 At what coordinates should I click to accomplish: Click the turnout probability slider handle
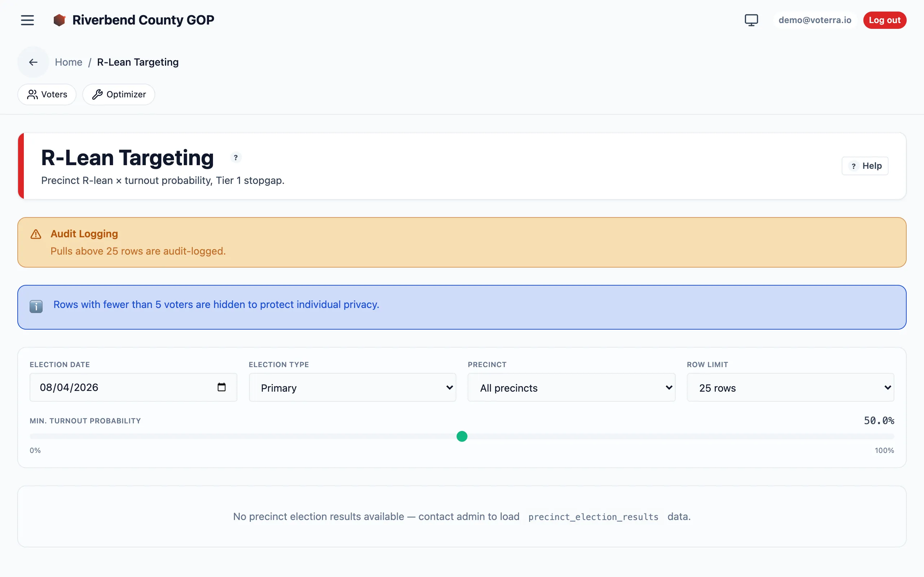(x=462, y=436)
